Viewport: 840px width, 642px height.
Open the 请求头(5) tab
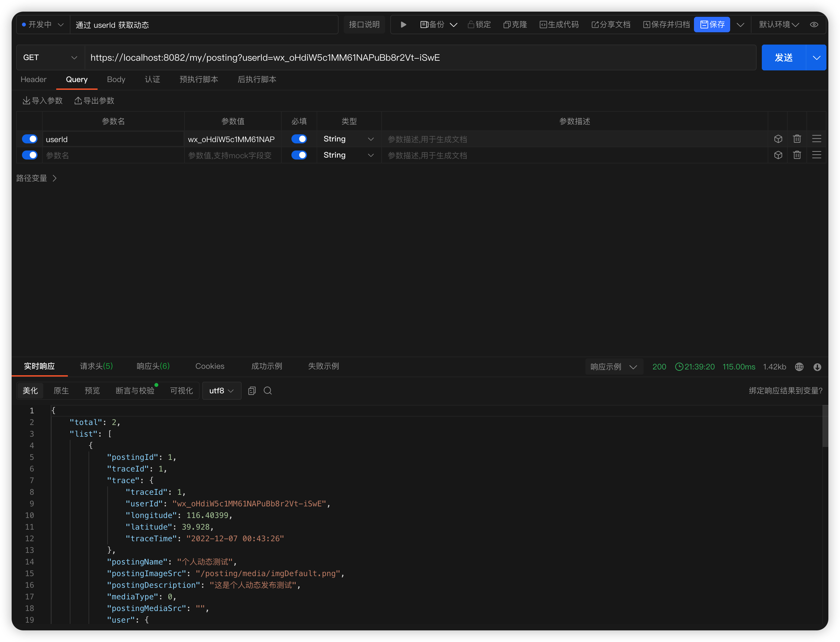coord(96,367)
